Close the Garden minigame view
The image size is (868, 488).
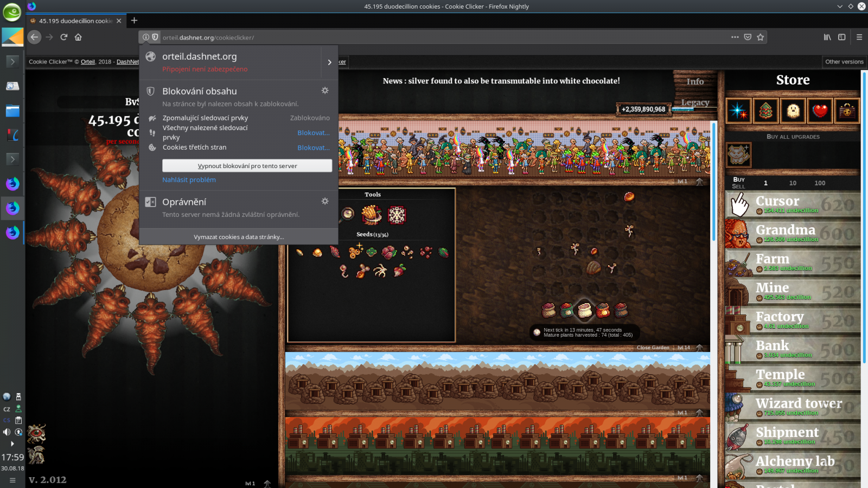point(653,348)
